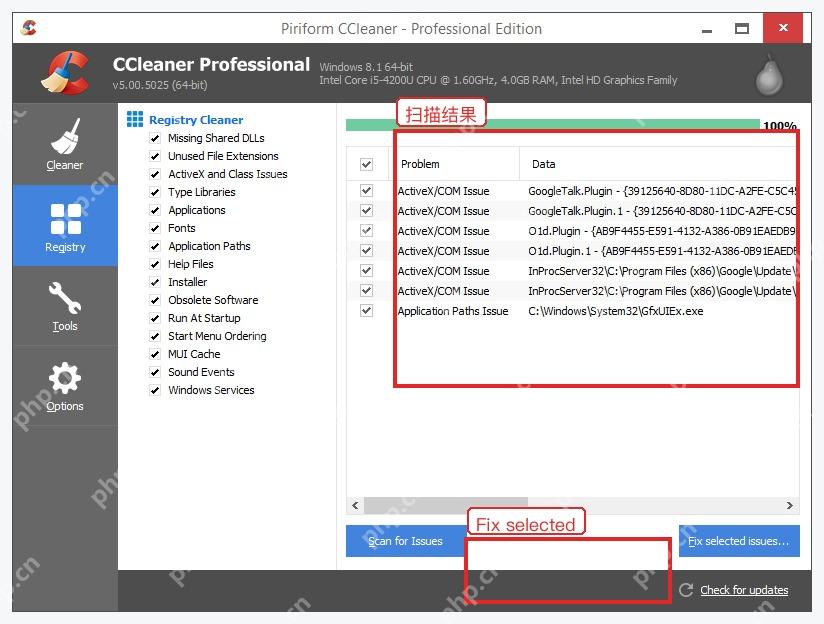Screen dimensions: 824x624
Task: Uncheck the GoogleTalk.Plugin.1 result row
Action: click(x=366, y=210)
